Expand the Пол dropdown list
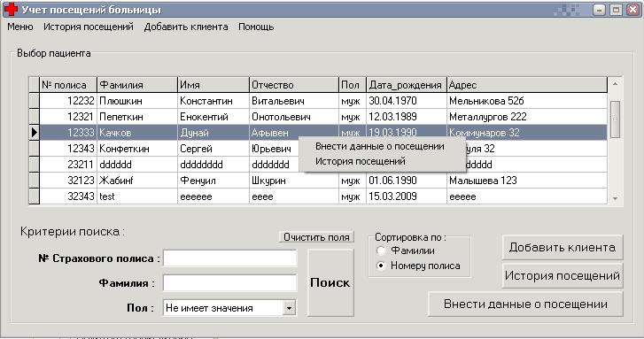644x339 pixels. [289, 308]
